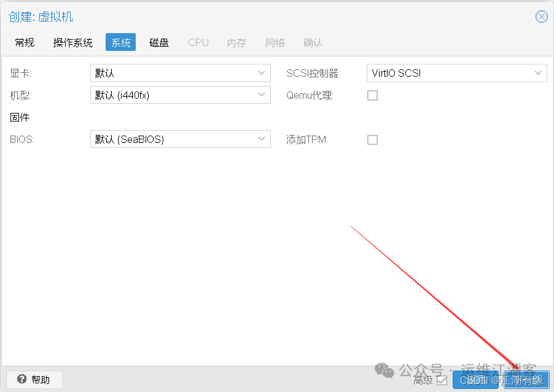Click the 内存 (Memory) tab

[x=236, y=42]
